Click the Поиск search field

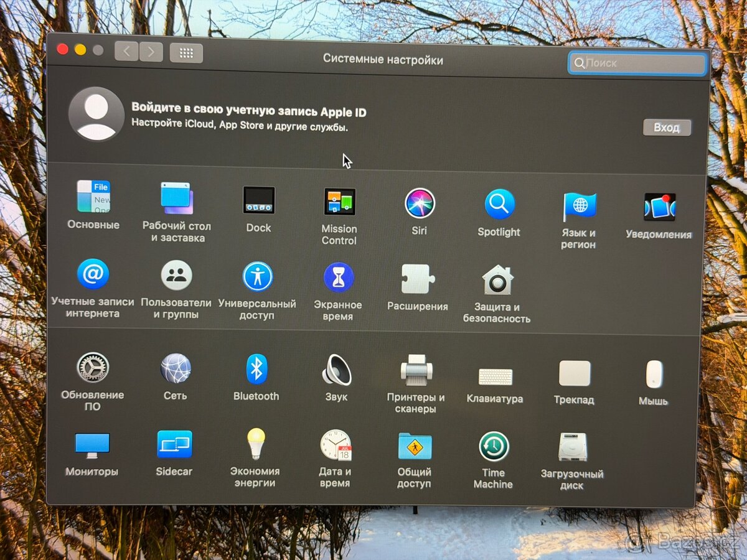coord(637,63)
